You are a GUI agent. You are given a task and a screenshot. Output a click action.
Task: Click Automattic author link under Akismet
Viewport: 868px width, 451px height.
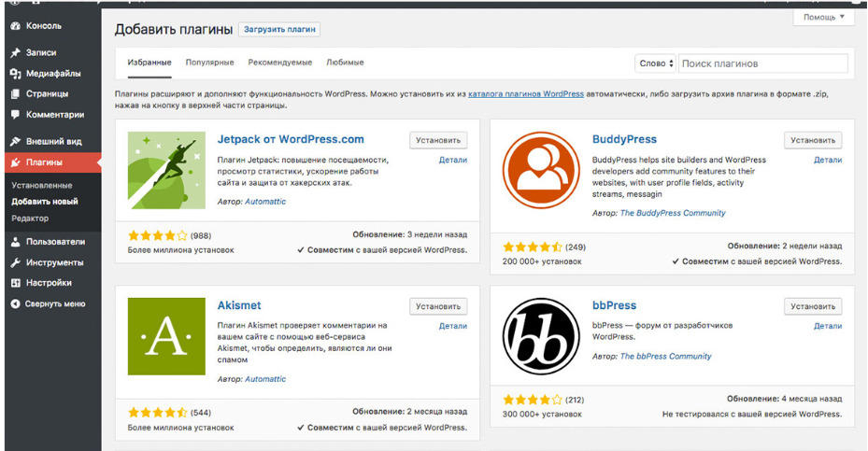point(265,379)
